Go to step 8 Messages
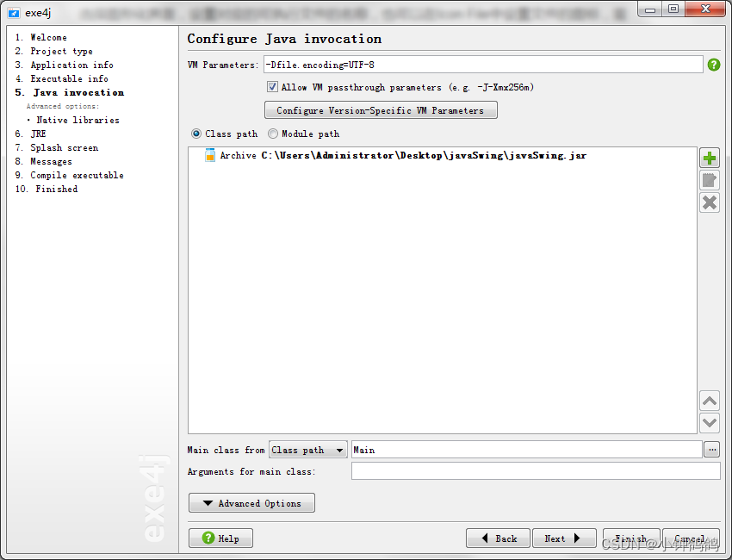This screenshot has width=732, height=560. pyautogui.click(x=43, y=162)
